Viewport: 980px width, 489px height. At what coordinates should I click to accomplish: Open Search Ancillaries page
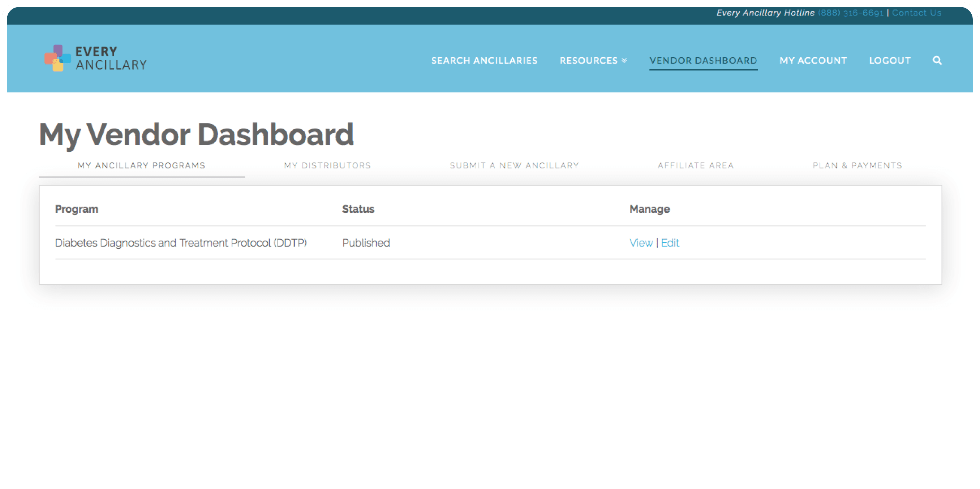tap(484, 60)
